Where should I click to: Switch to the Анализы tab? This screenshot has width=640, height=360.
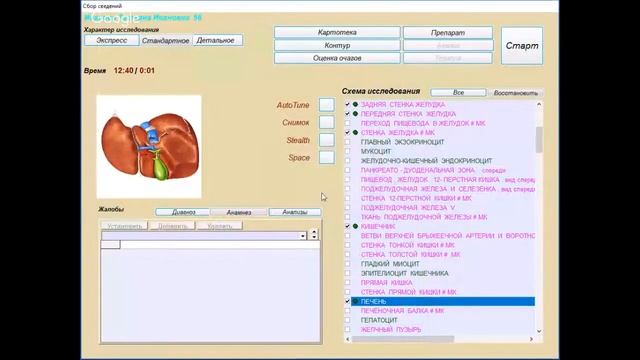pos(295,212)
